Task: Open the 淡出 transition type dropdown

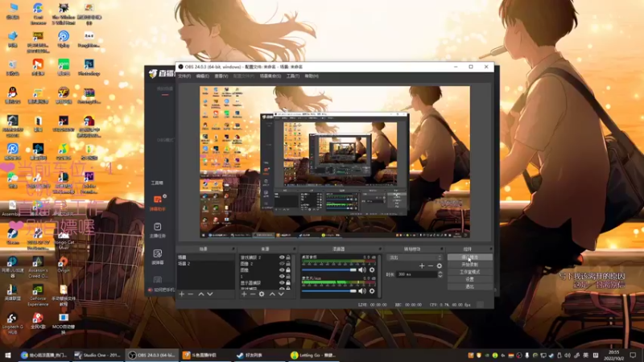Action: (x=414, y=257)
